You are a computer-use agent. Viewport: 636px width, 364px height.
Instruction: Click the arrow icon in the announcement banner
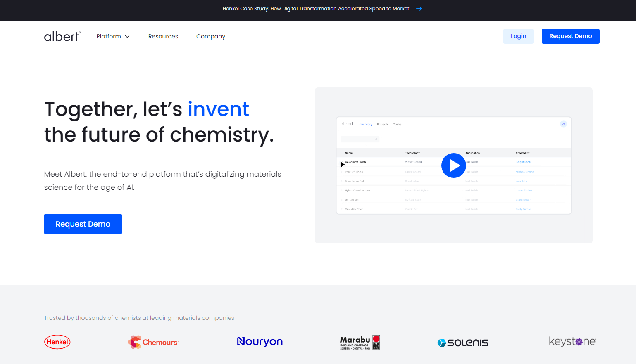coord(419,9)
